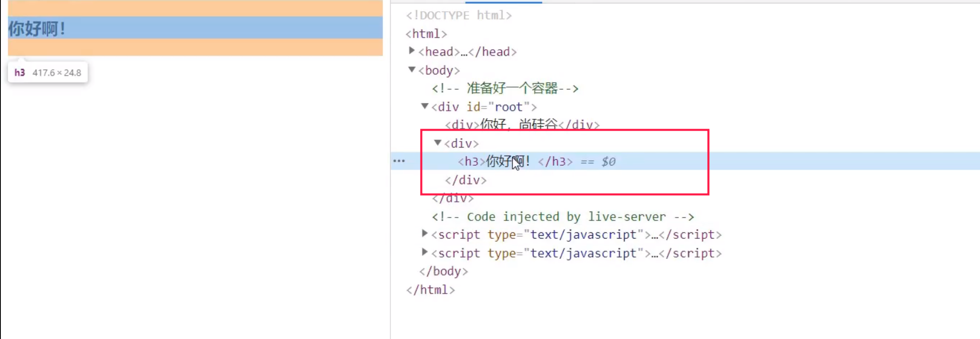Select the div 你好，尚硅谷 row
This screenshot has width=980, height=339.
click(x=522, y=124)
